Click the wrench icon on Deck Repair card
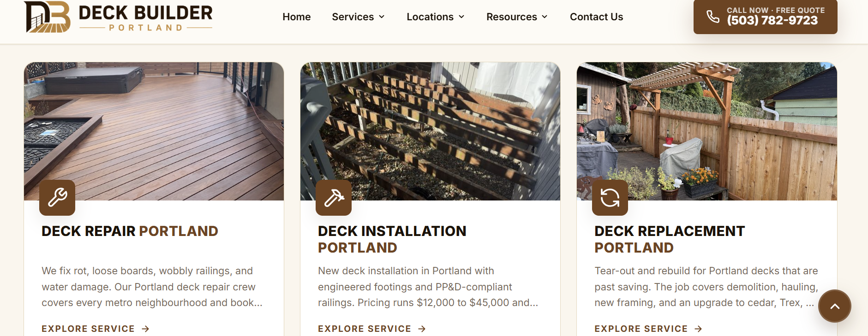The width and height of the screenshot is (868, 336). tap(57, 198)
